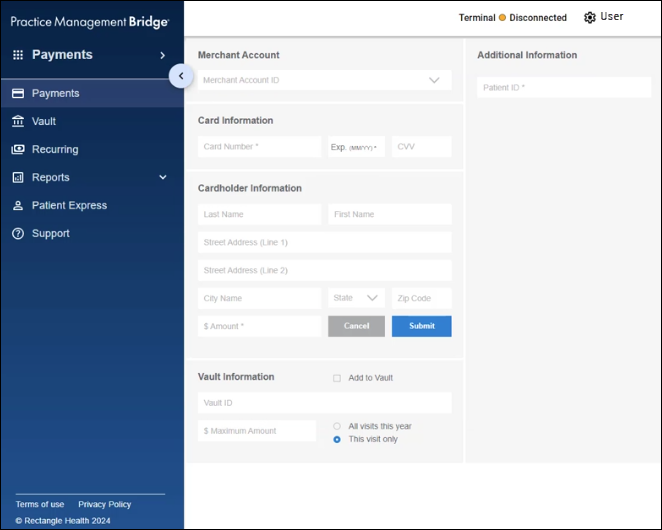Click the Payments card icon in sidebar
Image resolution: width=662 pixels, height=530 pixels.
point(18,93)
